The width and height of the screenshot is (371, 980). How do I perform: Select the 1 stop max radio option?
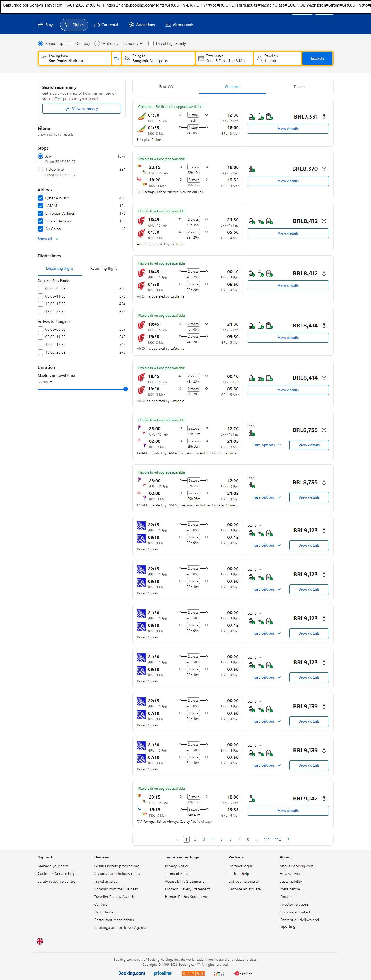[40, 169]
